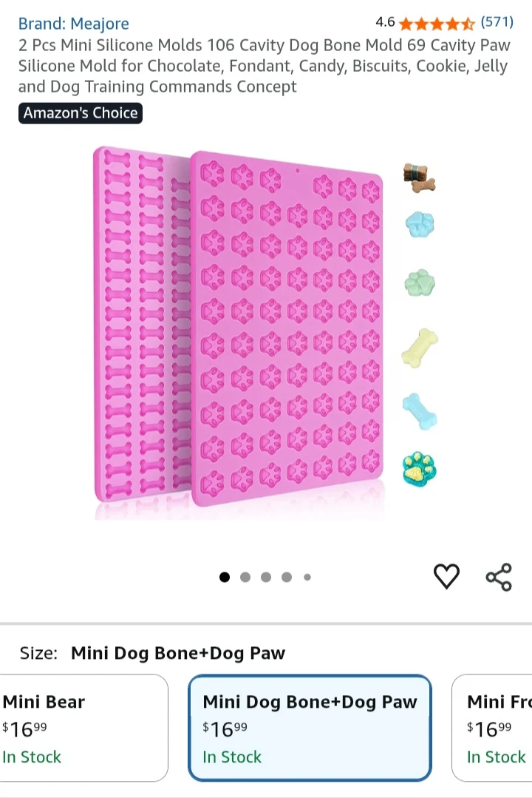Image resolution: width=532 pixels, height=798 pixels.
Task: Tap the share icon
Action: 499,577
